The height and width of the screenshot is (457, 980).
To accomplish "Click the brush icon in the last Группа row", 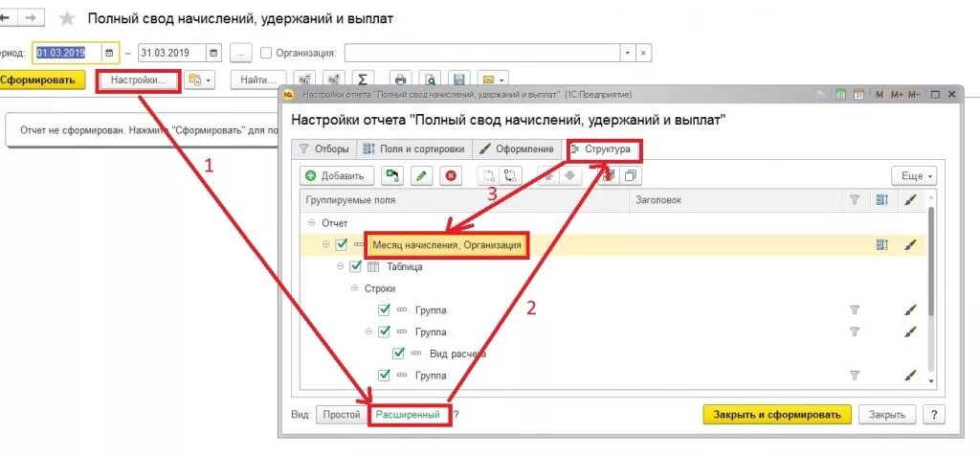I will pyautogui.click(x=911, y=376).
